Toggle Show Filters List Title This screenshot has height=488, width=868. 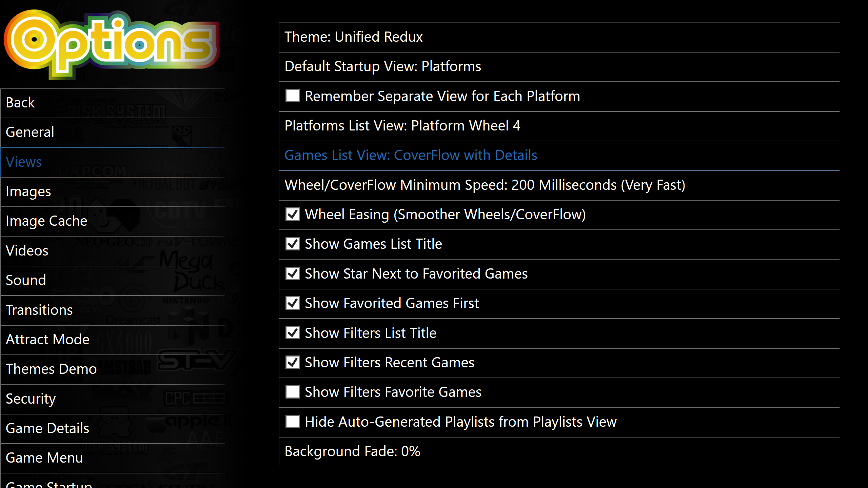(292, 333)
